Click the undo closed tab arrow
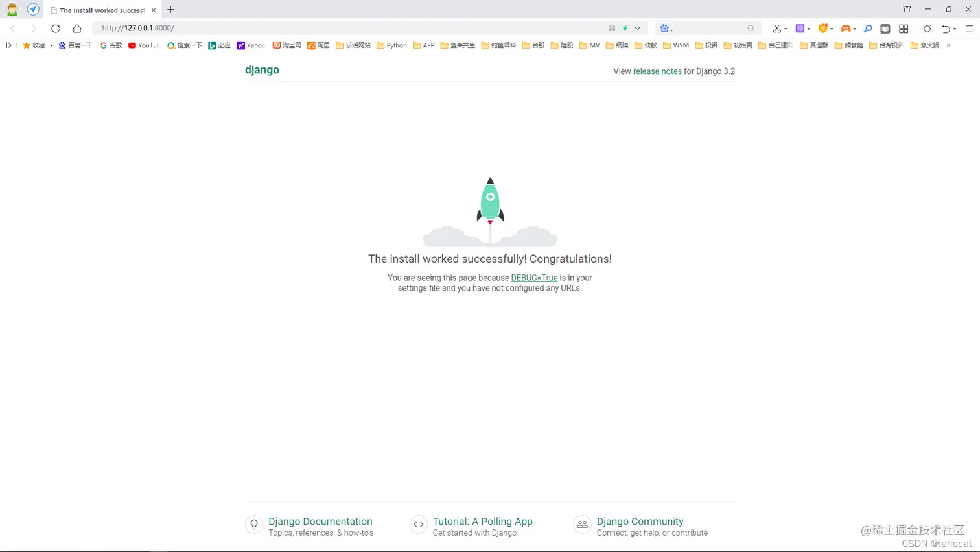This screenshot has height=552, width=980. pyautogui.click(x=946, y=29)
